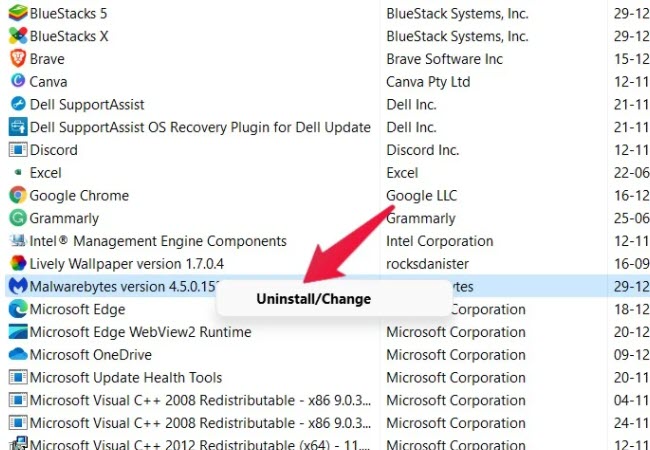This screenshot has width=650, height=450.
Task: Click the Malwarebytes blue M icon
Action: click(x=18, y=286)
